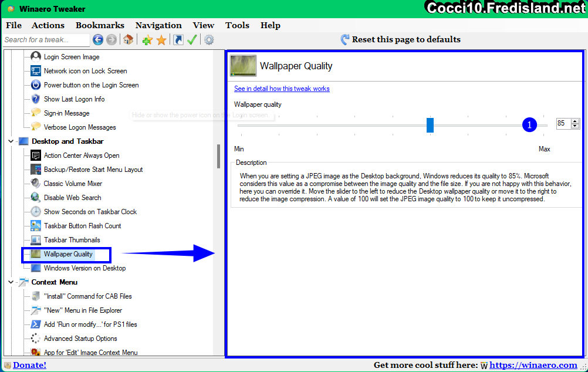Click the Power button tweak icon
588x372 pixels.
36,84
